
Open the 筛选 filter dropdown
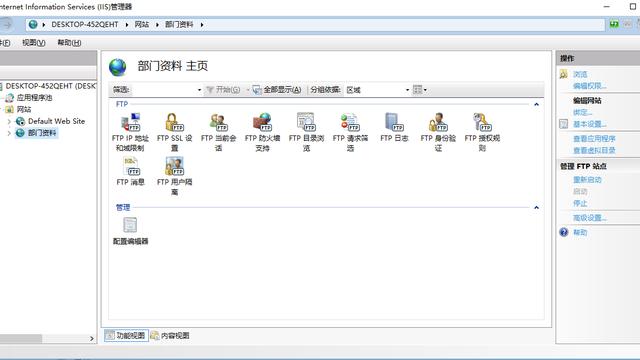pyautogui.click(x=199, y=90)
